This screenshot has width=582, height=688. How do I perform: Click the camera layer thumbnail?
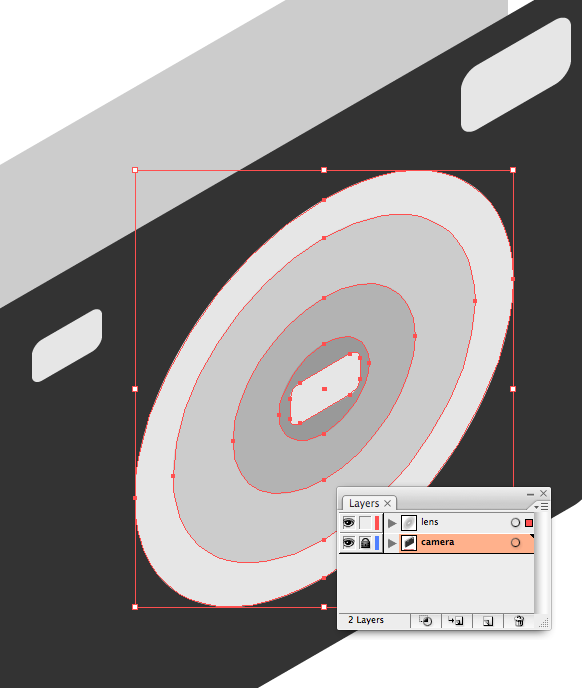pyautogui.click(x=409, y=543)
